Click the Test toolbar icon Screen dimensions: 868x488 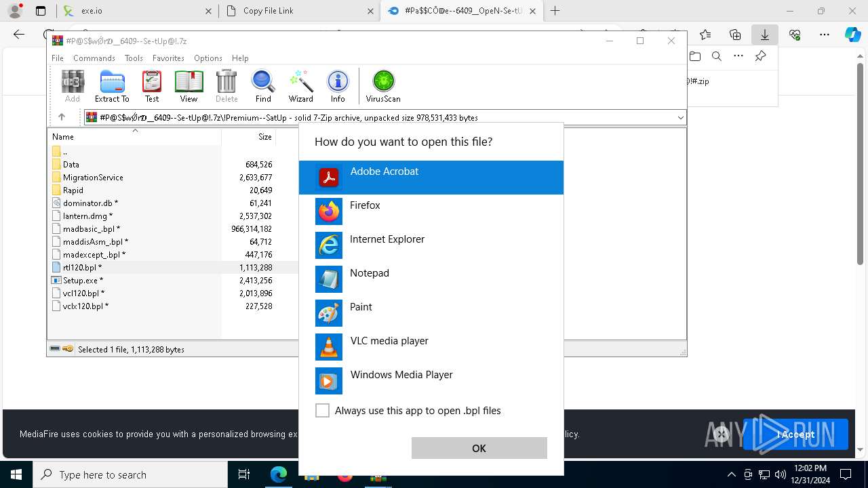coord(152,87)
